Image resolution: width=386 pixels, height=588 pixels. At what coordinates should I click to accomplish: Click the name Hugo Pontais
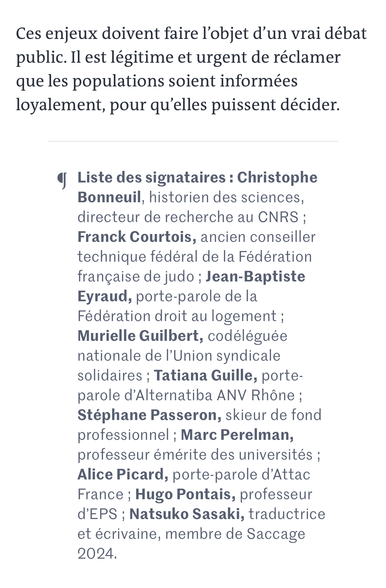point(185,494)
